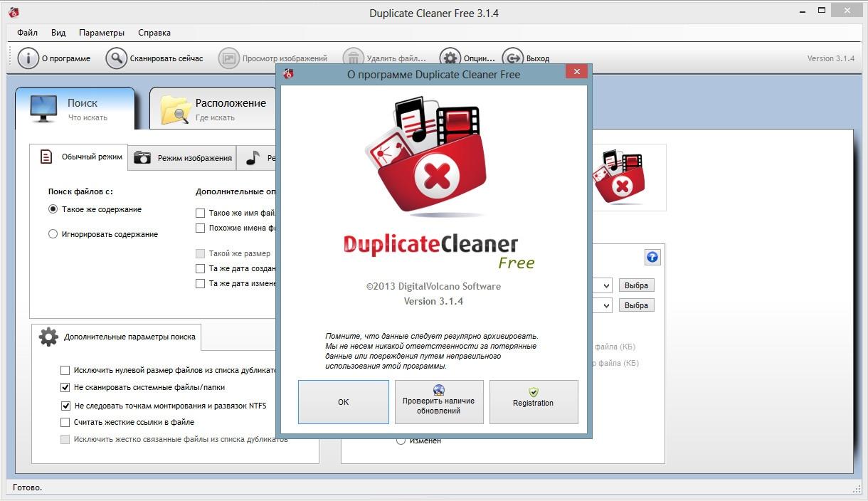Click the app icon in About dialog title
The image size is (868, 501).
pos(288,73)
